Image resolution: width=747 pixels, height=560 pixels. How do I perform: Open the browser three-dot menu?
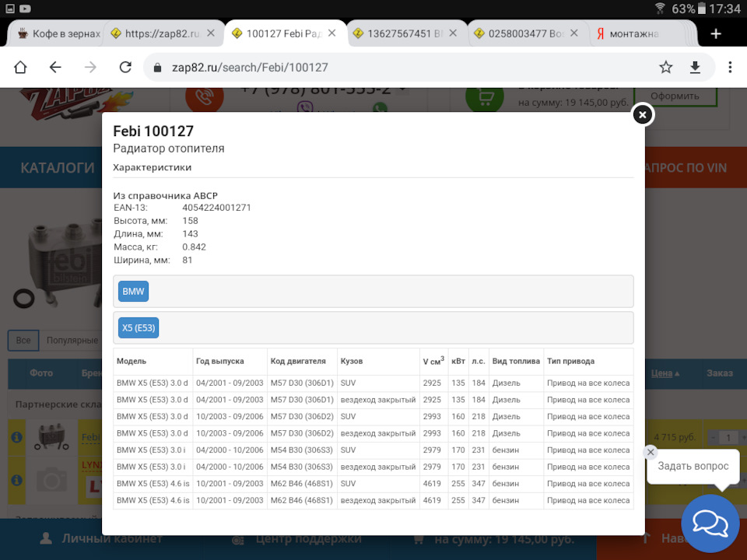tap(730, 67)
